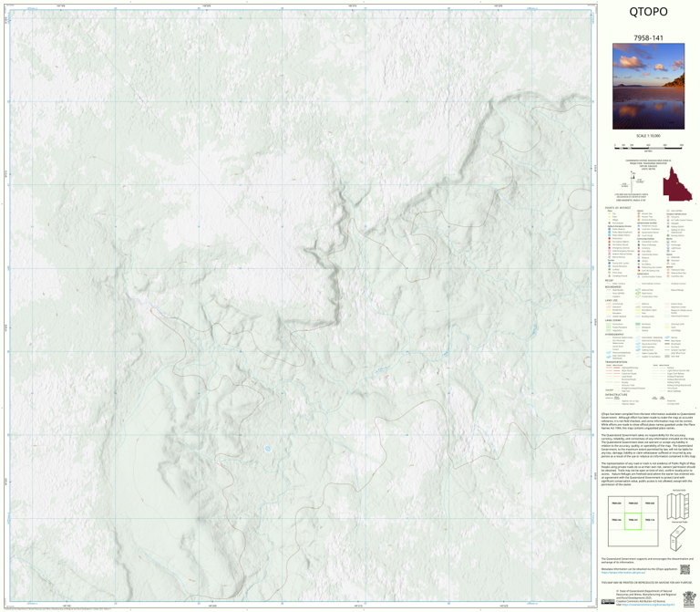
Task: Click the POINTS OF INTEREST legend heading
Action: [x=618, y=208]
